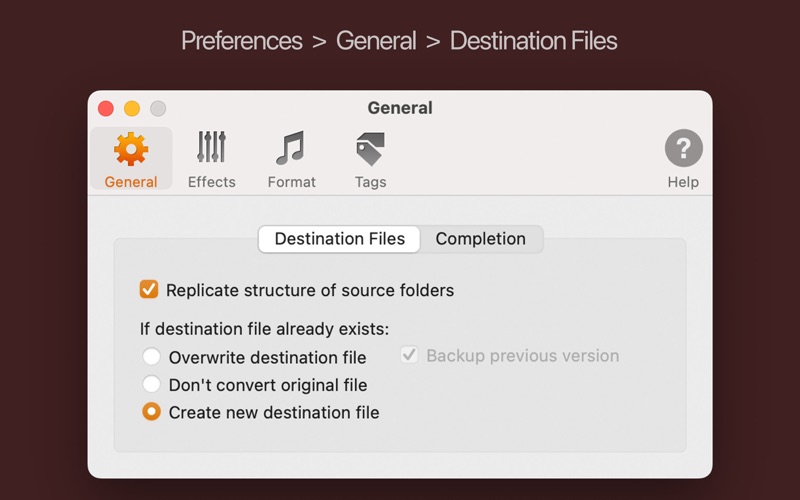Click the Help question mark icon

point(683,149)
